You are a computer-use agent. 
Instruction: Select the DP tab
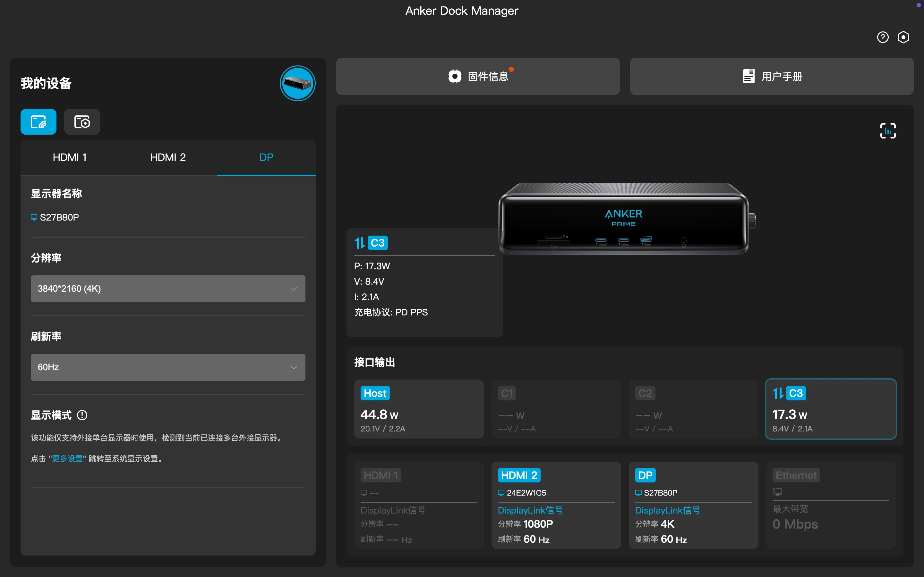click(x=266, y=157)
